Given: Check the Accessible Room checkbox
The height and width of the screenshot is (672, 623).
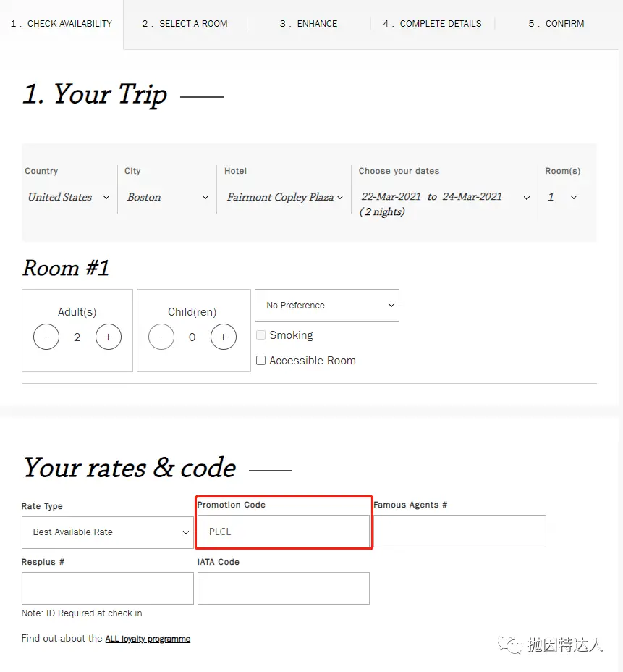Looking at the screenshot, I should point(261,361).
